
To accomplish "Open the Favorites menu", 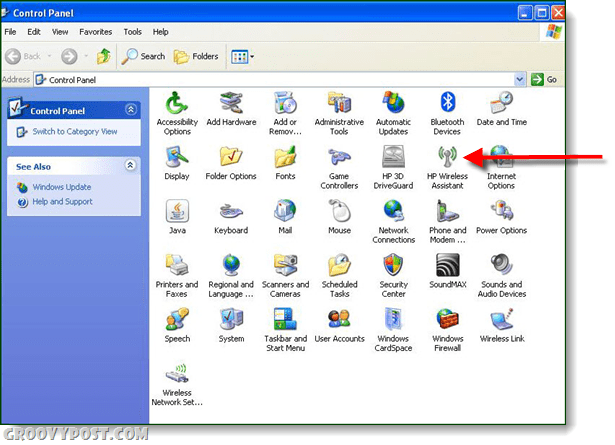I will (x=96, y=32).
